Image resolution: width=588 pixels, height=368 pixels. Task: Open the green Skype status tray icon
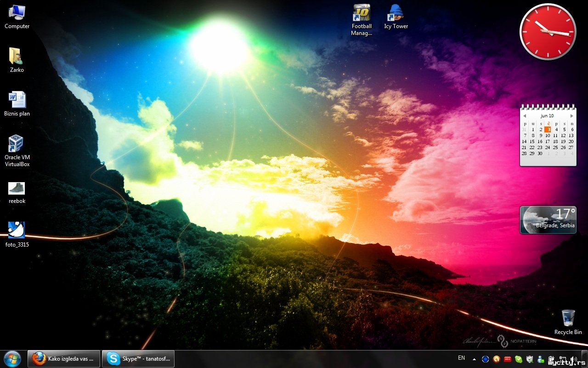tap(519, 359)
